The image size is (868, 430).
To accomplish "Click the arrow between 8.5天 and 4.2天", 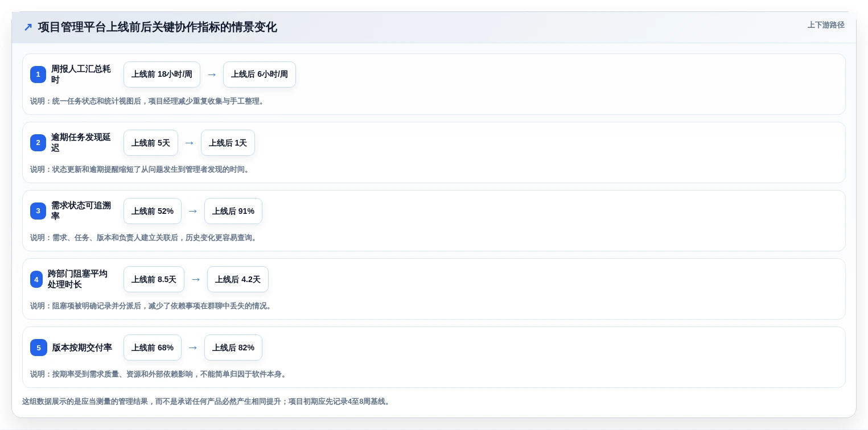I will tap(196, 279).
